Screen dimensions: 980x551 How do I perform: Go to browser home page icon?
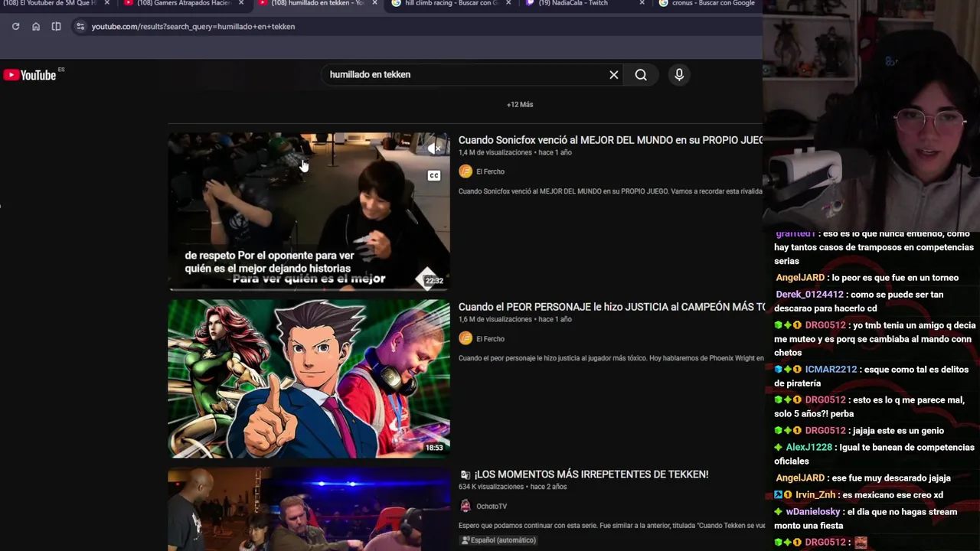click(x=36, y=26)
